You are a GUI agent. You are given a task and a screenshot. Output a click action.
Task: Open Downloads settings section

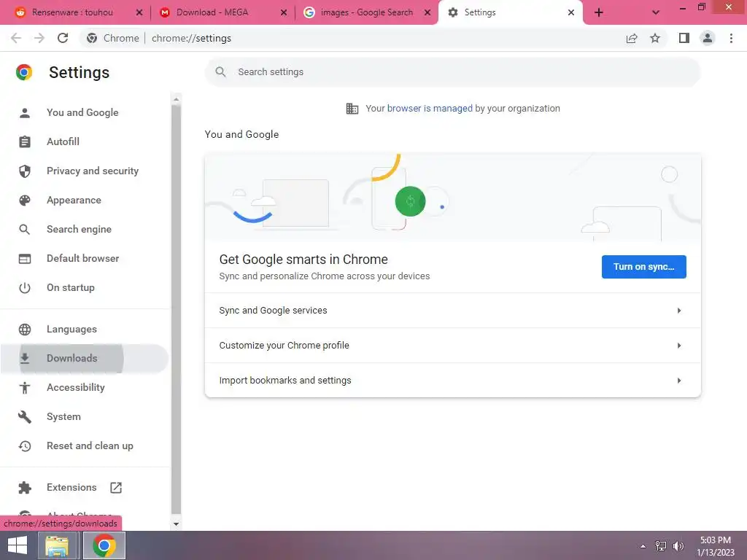85,358
